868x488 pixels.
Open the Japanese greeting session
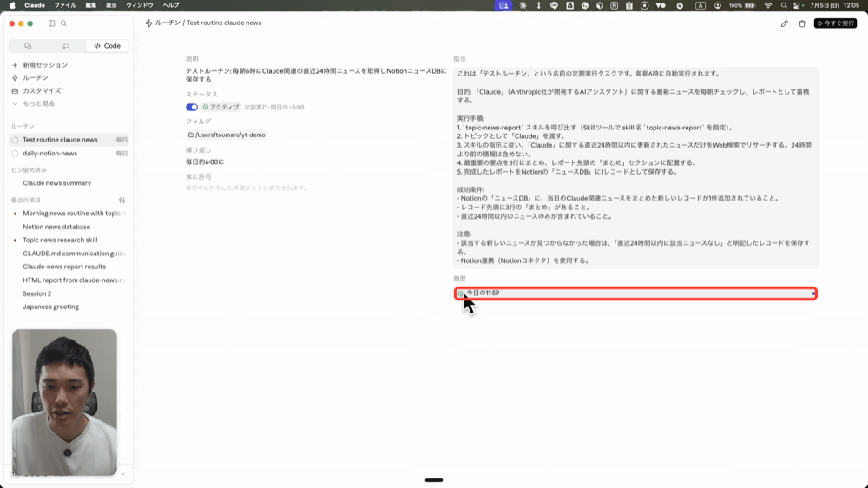click(x=51, y=307)
